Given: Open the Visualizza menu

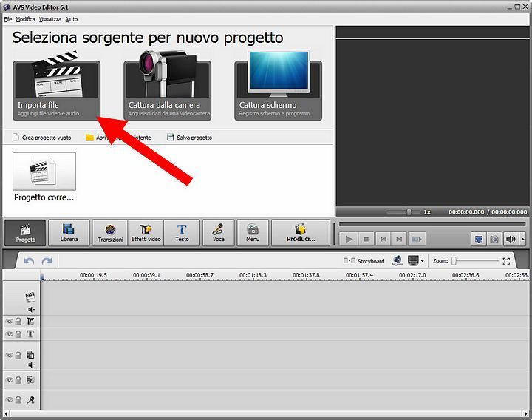Looking at the screenshot, I should [x=50, y=19].
